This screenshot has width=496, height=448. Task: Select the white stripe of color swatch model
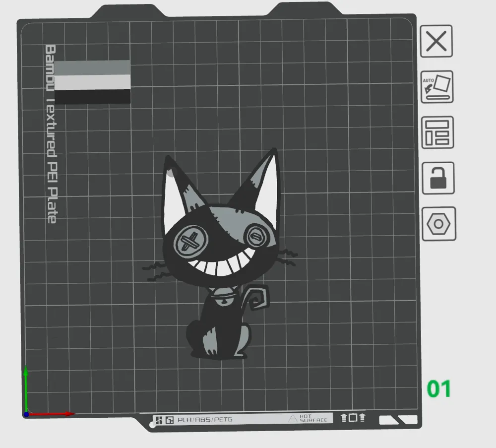point(92,82)
